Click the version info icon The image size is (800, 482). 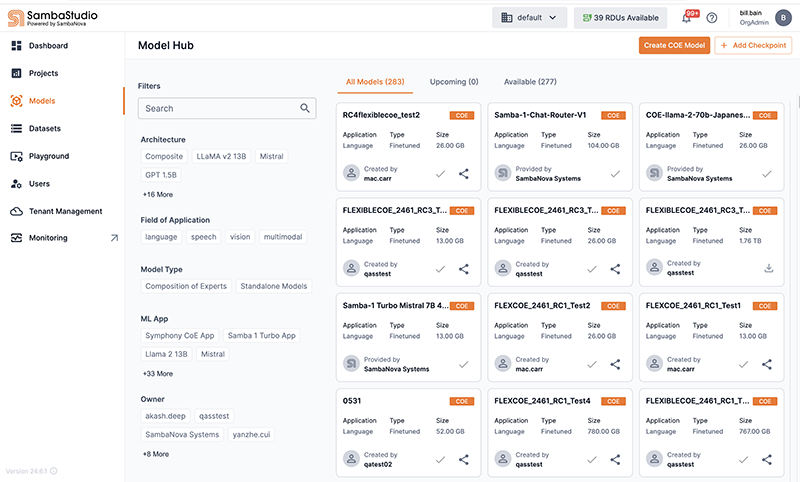54,471
